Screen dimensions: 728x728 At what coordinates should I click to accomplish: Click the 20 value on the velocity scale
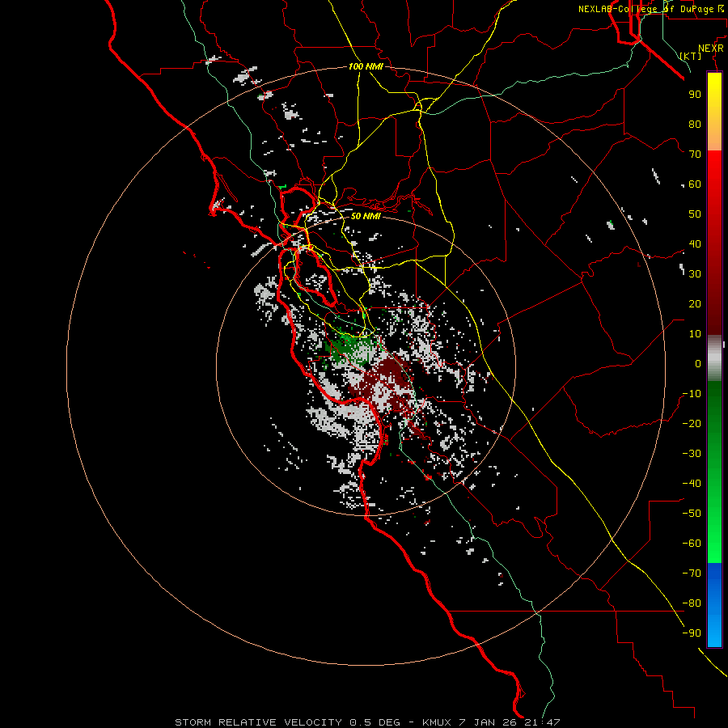(695, 303)
